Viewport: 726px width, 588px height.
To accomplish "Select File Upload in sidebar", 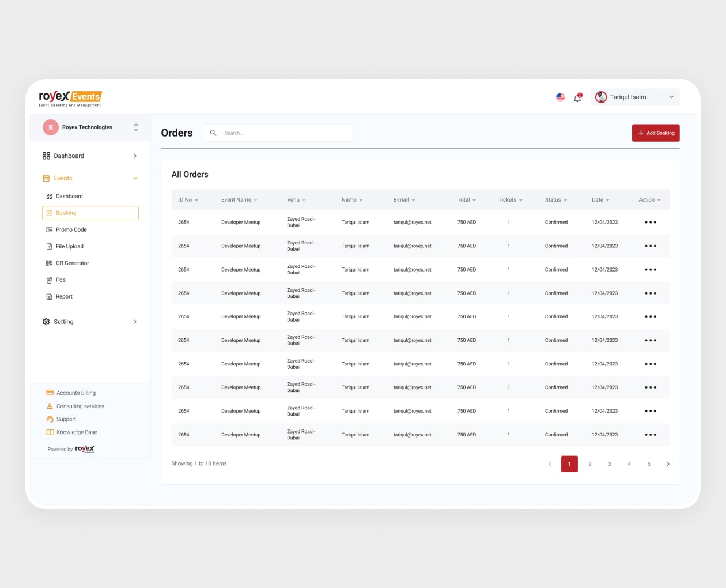I will pyautogui.click(x=69, y=247).
